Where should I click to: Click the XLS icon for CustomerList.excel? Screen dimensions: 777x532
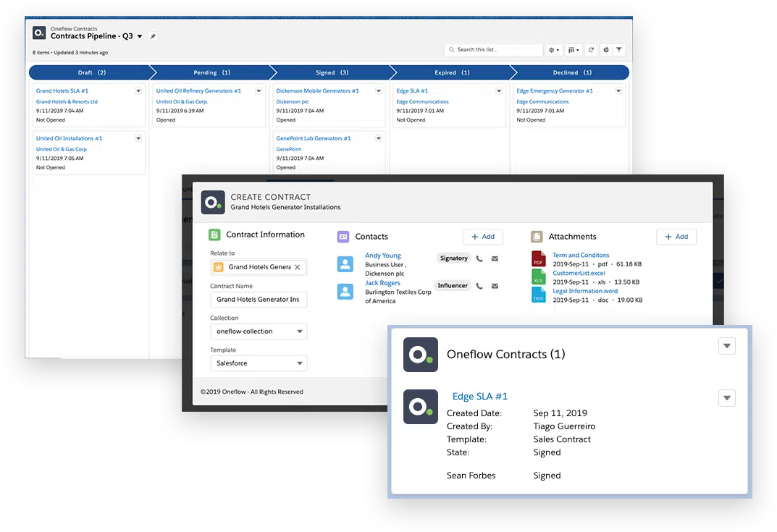539,277
